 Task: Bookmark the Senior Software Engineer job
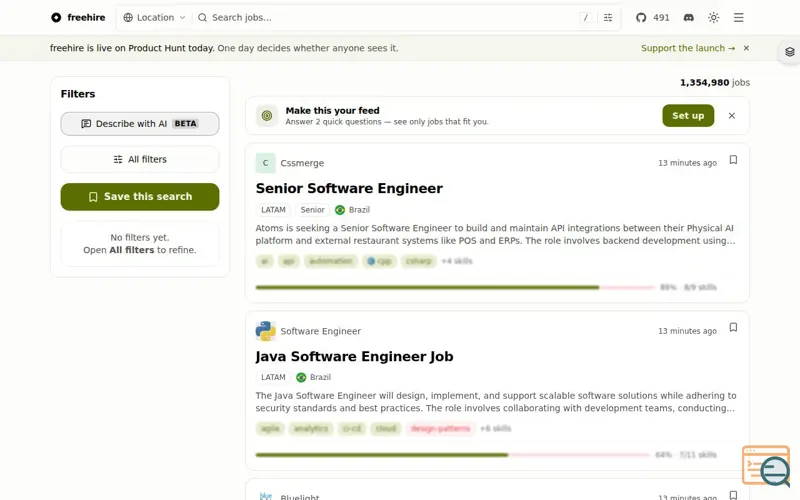(733, 160)
